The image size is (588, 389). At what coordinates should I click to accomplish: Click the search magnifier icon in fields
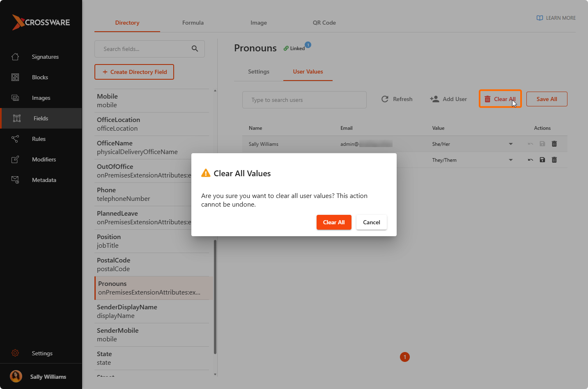tap(195, 49)
